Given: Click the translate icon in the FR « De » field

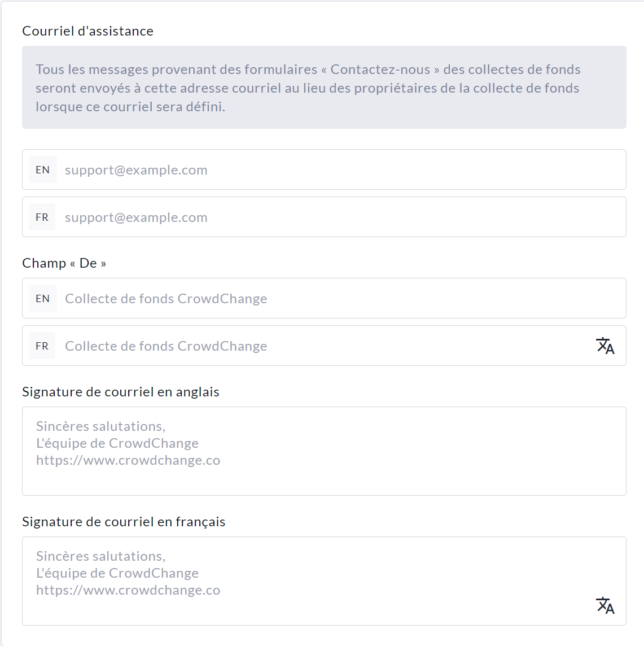Looking at the screenshot, I should pyautogui.click(x=605, y=346).
